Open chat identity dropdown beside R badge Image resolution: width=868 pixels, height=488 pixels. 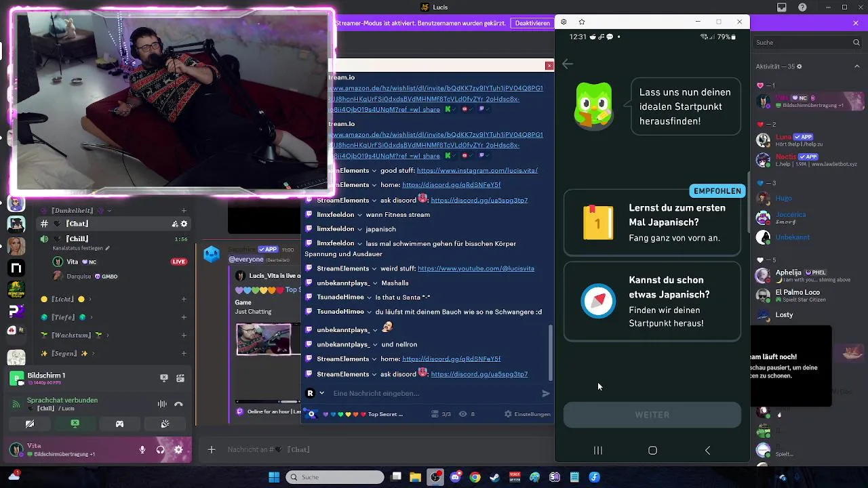point(322,393)
